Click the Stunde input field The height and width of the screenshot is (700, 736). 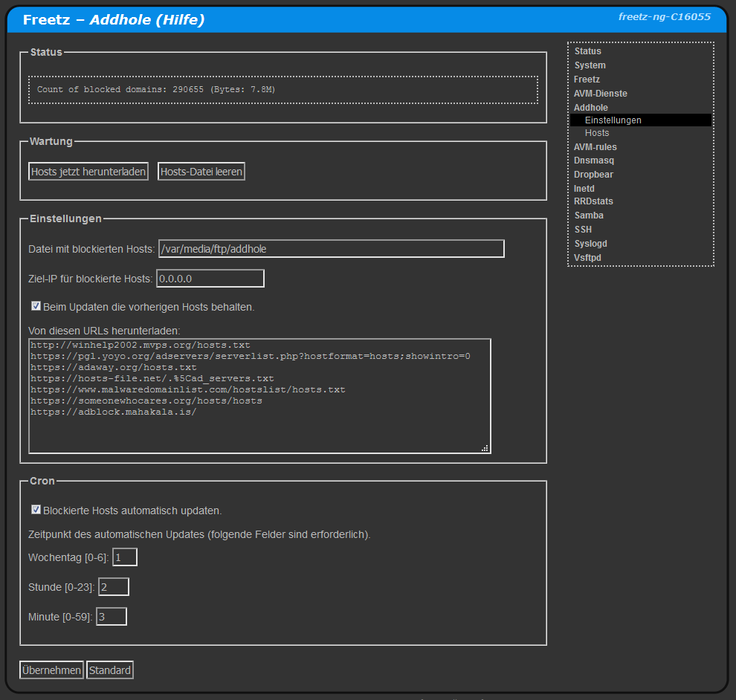(114, 587)
